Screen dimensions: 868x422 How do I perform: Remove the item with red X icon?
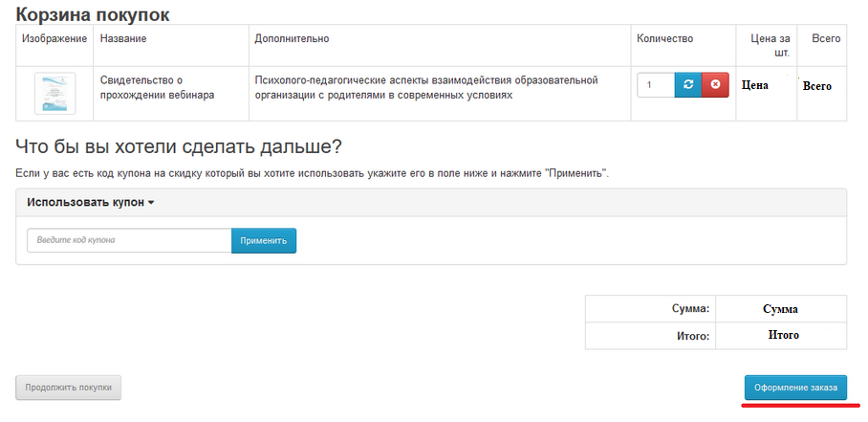pyautogui.click(x=714, y=85)
